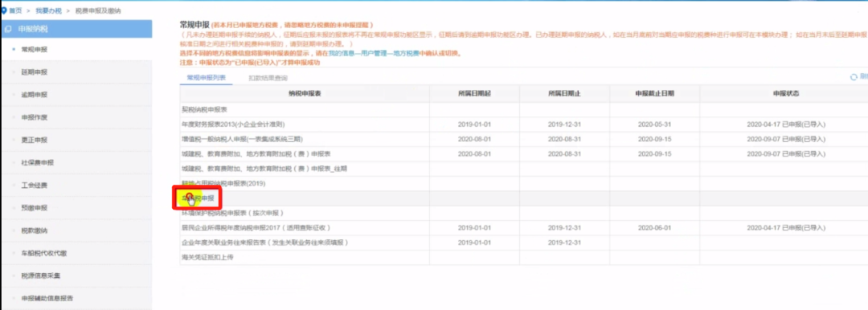Click the location pin icon beside 首页
The width and height of the screenshot is (868, 310).
point(5,10)
